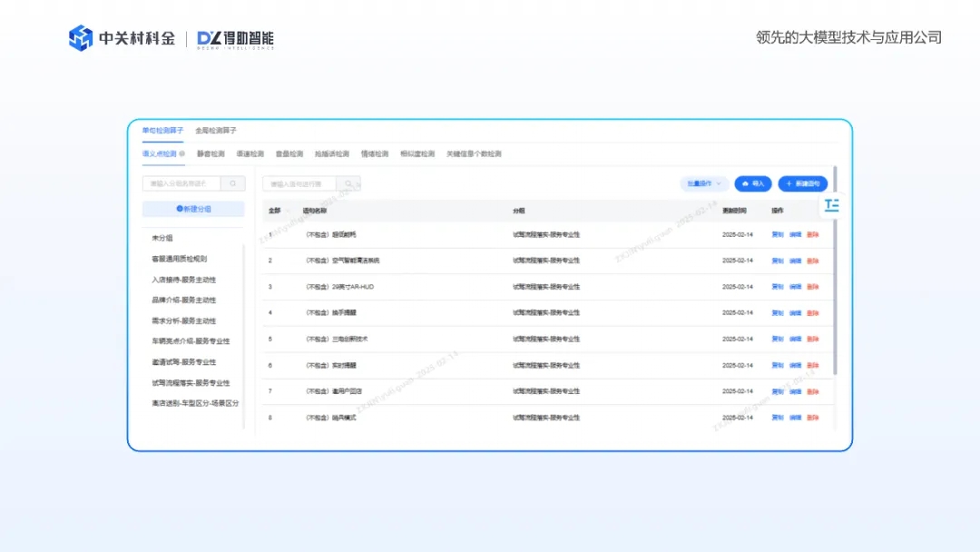Click the floating text-format icon at right edge

click(831, 206)
